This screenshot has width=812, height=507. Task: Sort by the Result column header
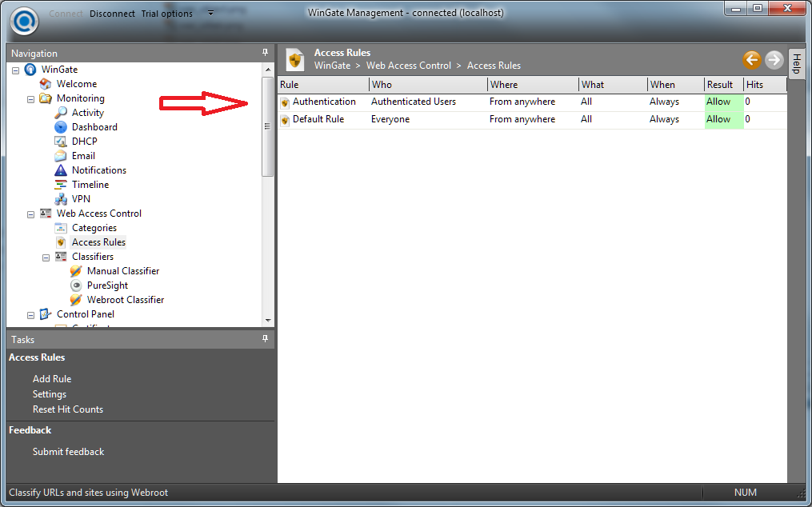(724, 85)
